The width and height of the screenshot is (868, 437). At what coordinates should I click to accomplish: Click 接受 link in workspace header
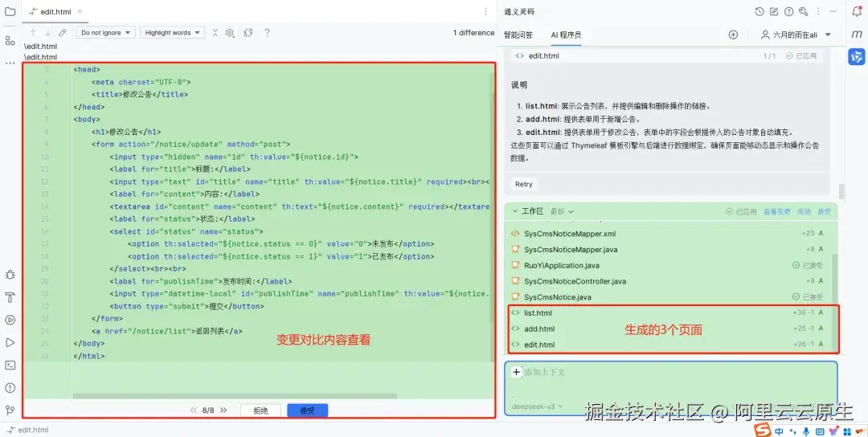point(825,211)
